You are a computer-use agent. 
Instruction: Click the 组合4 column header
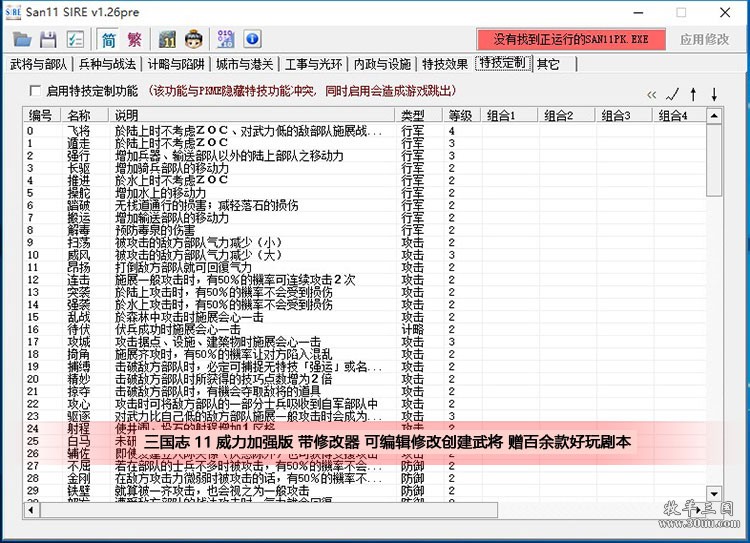point(679,115)
